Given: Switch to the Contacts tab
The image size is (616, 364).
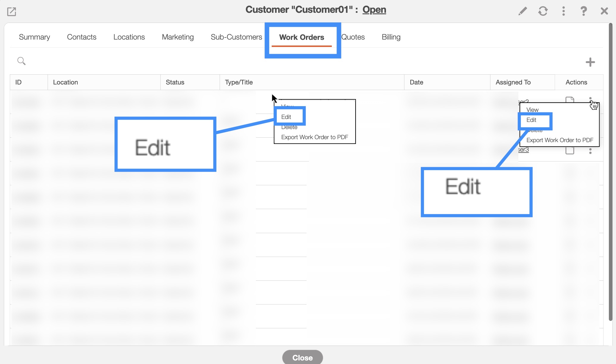Looking at the screenshot, I should click(x=82, y=37).
